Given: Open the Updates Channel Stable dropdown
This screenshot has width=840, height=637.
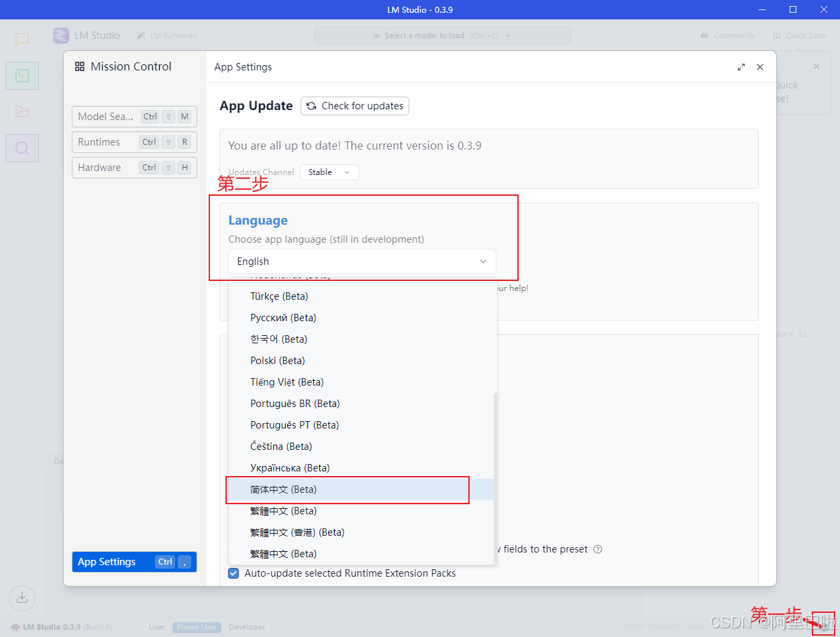Looking at the screenshot, I should (x=329, y=172).
